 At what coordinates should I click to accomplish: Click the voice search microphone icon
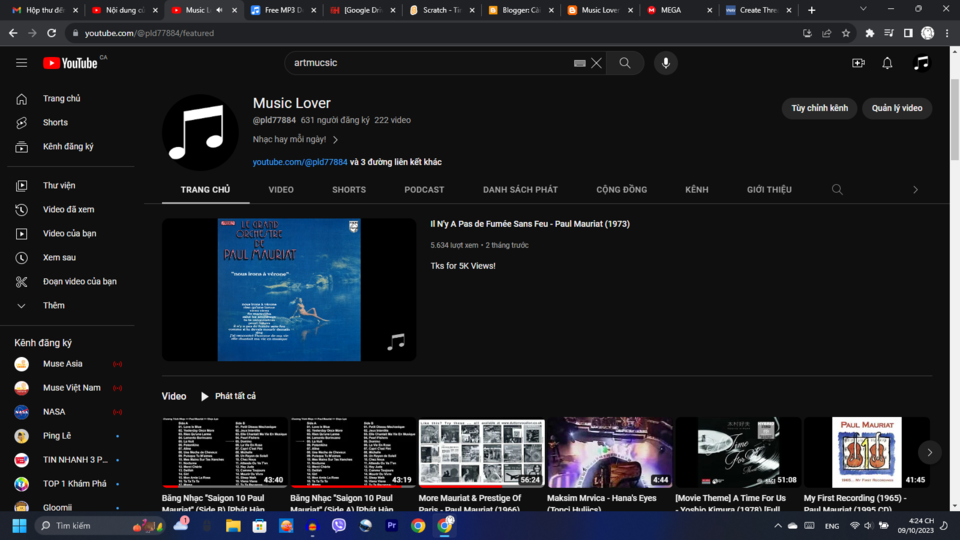[666, 62]
